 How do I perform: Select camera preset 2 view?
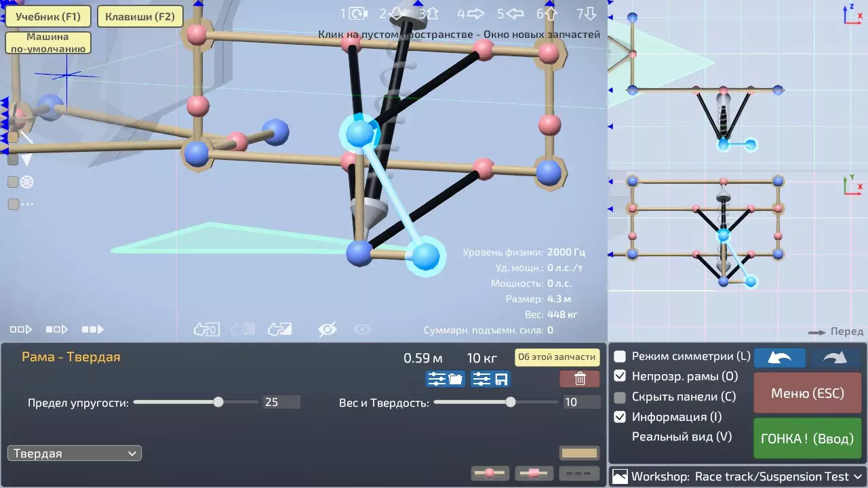coord(393,13)
